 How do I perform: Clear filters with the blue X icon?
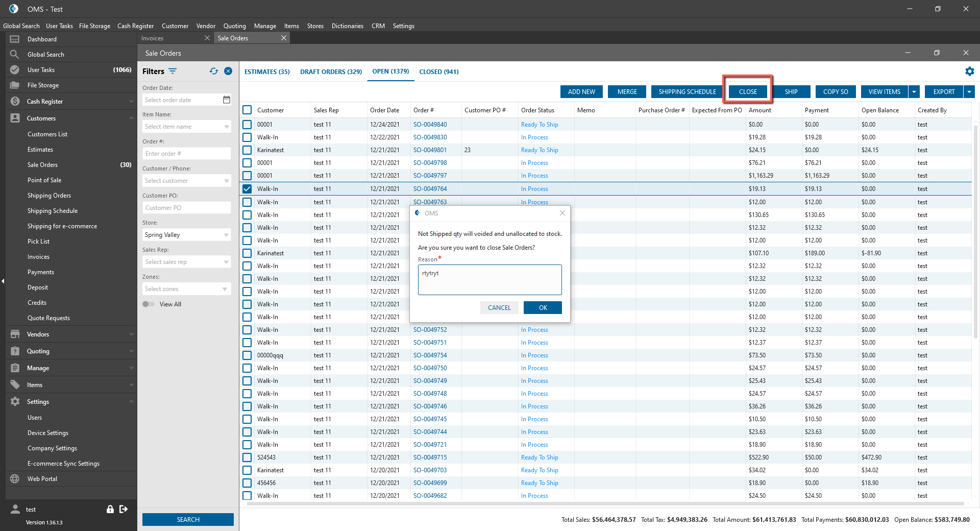(228, 71)
